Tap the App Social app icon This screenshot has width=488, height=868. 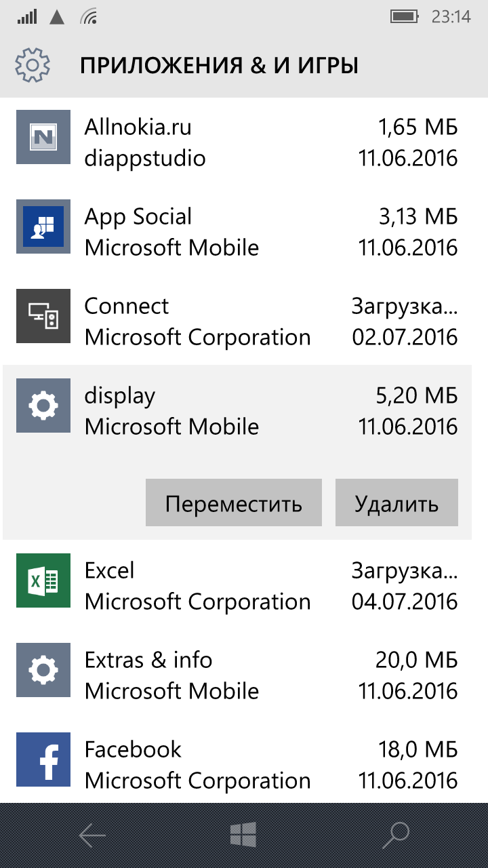pyautogui.click(x=43, y=226)
